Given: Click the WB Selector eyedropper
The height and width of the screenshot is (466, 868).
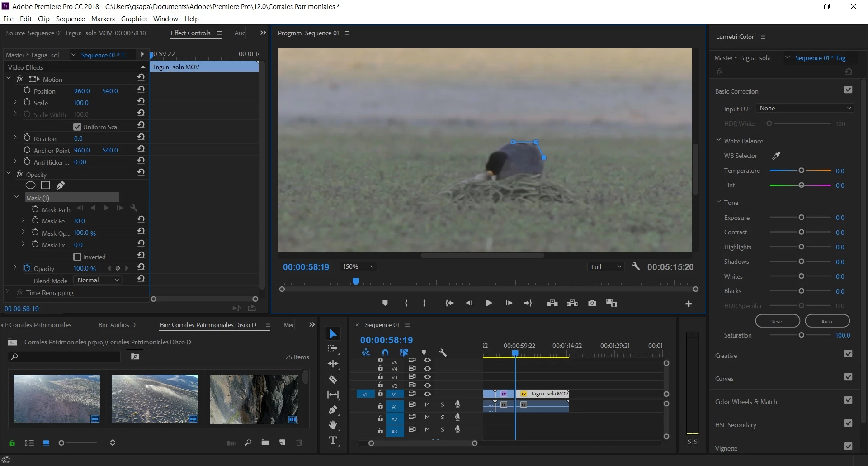Looking at the screenshot, I should (776, 156).
